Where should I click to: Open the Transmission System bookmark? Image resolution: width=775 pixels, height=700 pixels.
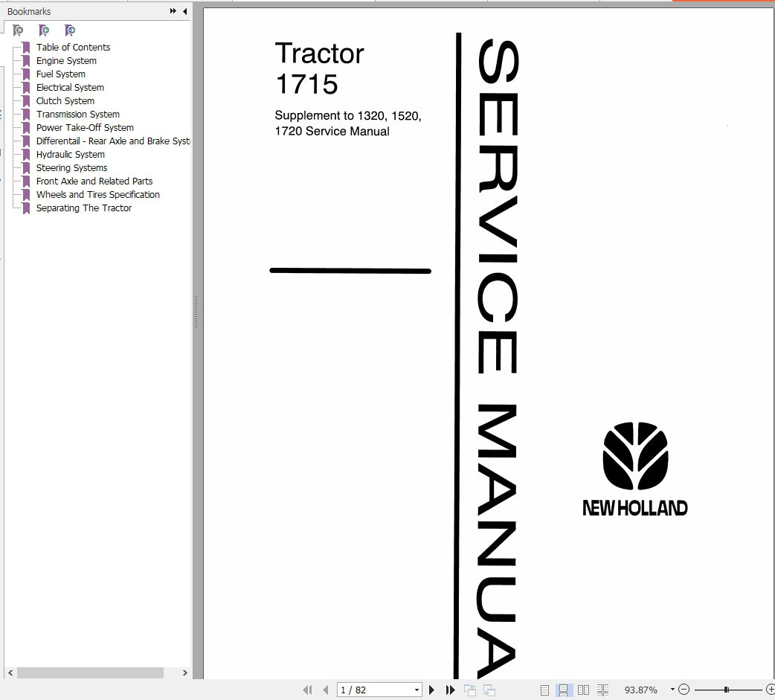click(77, 115)
